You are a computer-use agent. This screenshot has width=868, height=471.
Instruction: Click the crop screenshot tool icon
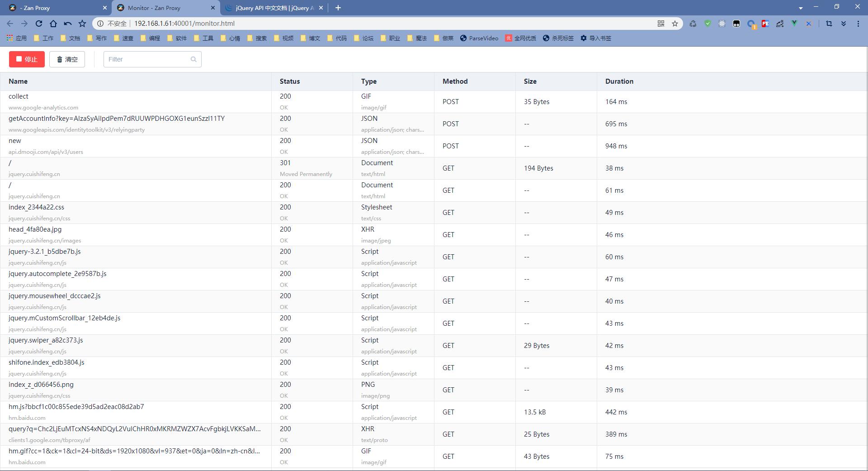click(829, 24)
